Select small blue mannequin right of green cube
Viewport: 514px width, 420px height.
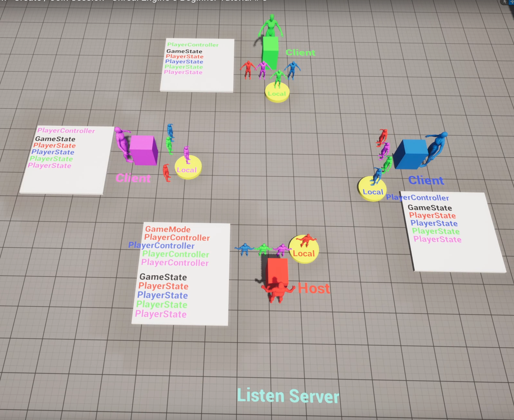pos(292,70)
